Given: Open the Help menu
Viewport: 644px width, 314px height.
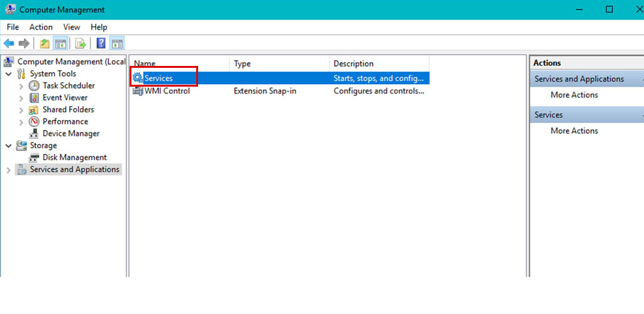Looking at the screenshot, I should 99,27.
